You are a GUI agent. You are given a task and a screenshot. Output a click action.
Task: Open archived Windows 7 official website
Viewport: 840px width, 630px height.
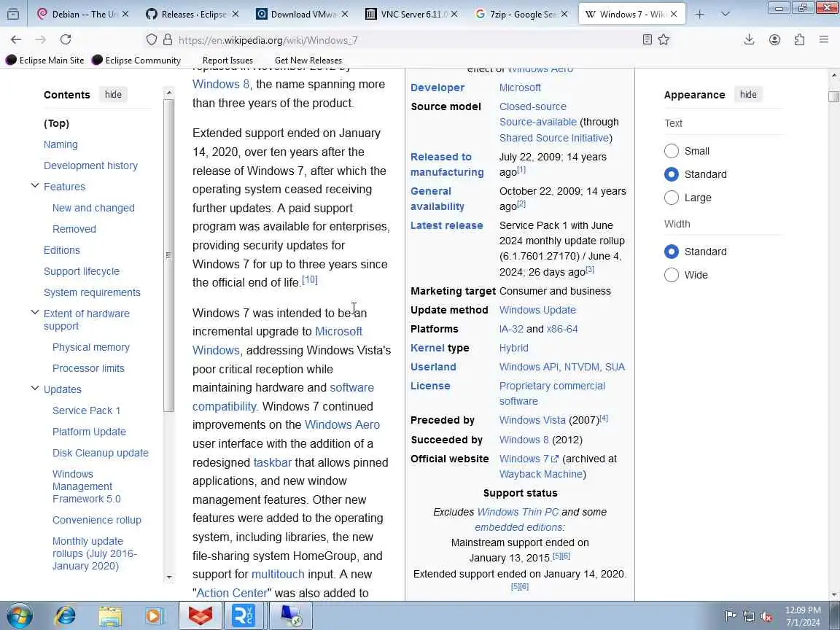pyautogui.click(x=529, y=459)
